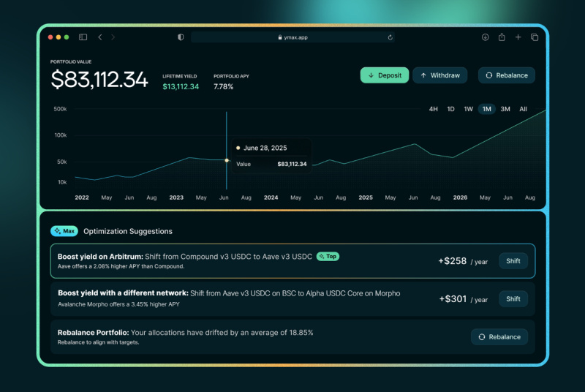Select the 4H chart range
The height and width of the screenshot is (392, 585).
pos(434,109)
